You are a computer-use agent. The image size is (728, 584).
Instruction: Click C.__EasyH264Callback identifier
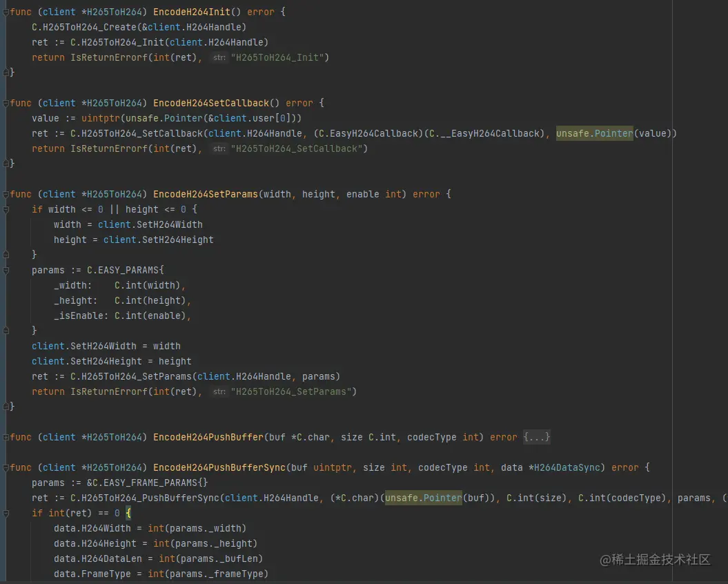(x=484, y=134)
